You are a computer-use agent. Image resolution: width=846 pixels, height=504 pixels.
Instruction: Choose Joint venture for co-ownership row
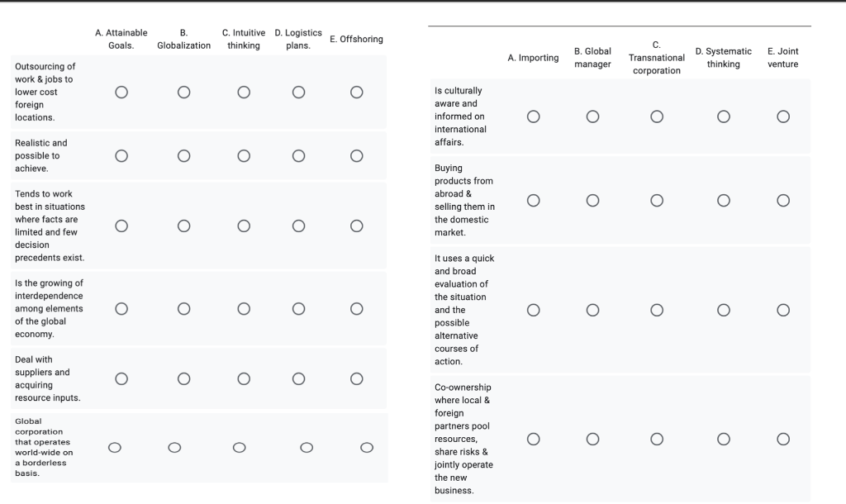(x=782, y=438)
